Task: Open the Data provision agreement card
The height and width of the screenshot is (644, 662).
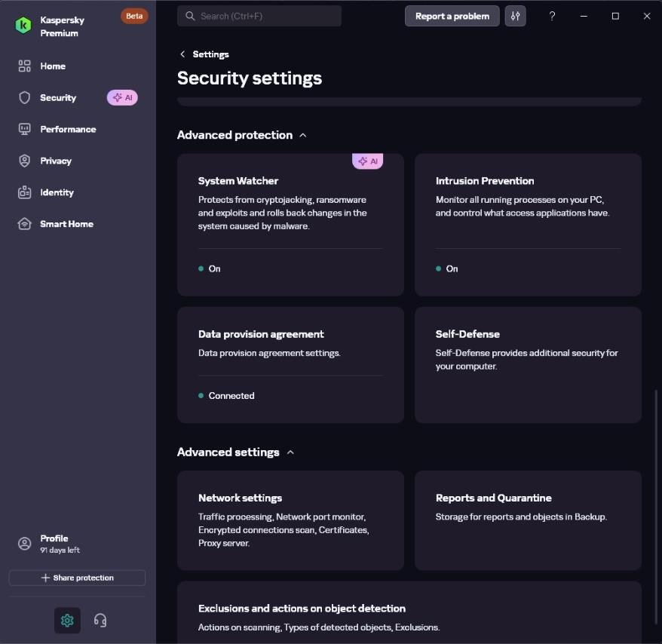Action: (290, 365)
